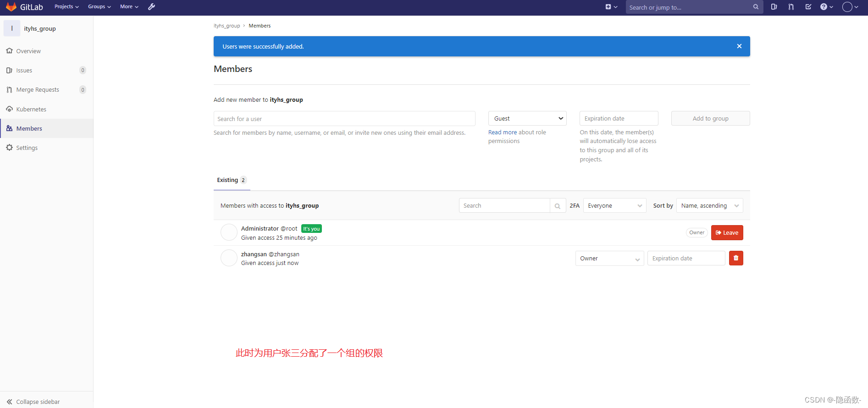This screenshot has height=408, width=868.
Task: Click Administrator's avatar image
Action: pos(229,232)
